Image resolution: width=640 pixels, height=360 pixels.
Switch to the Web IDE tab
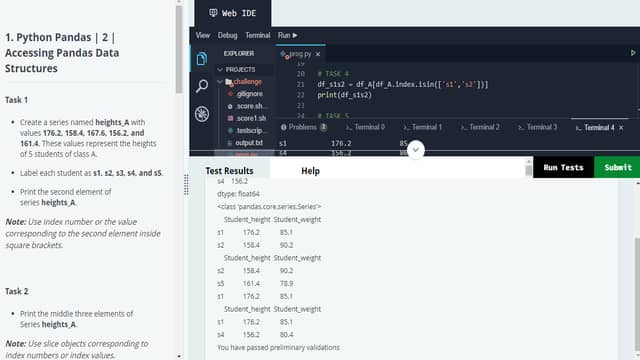coord(233,13)
